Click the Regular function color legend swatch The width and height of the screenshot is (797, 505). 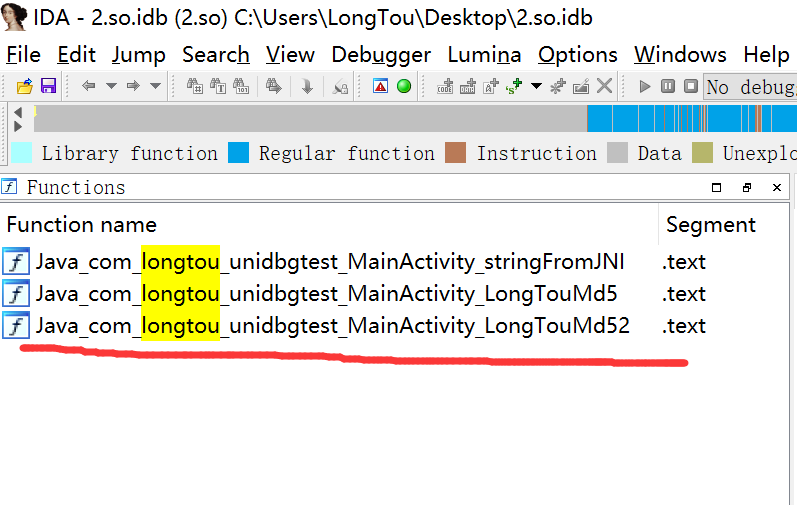click(238, 152)
